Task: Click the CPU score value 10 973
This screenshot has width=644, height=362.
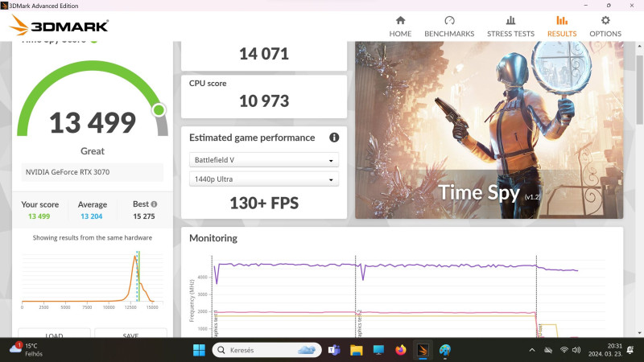Action: pos(264,101)
